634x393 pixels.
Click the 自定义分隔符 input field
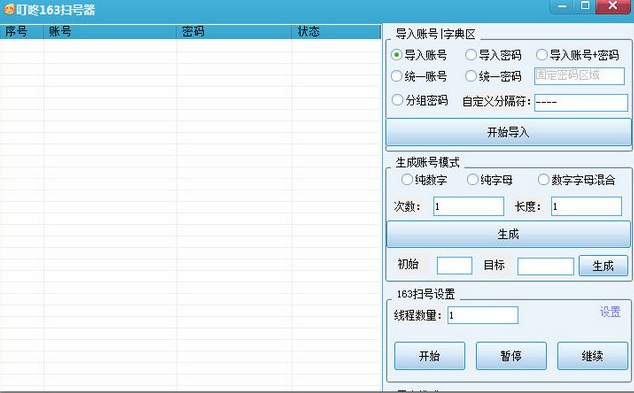581,103
